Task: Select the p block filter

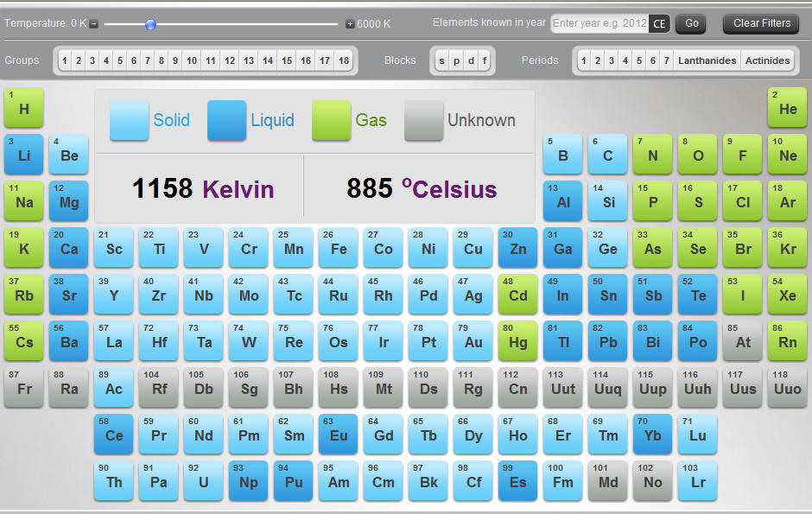Action: 456,60
